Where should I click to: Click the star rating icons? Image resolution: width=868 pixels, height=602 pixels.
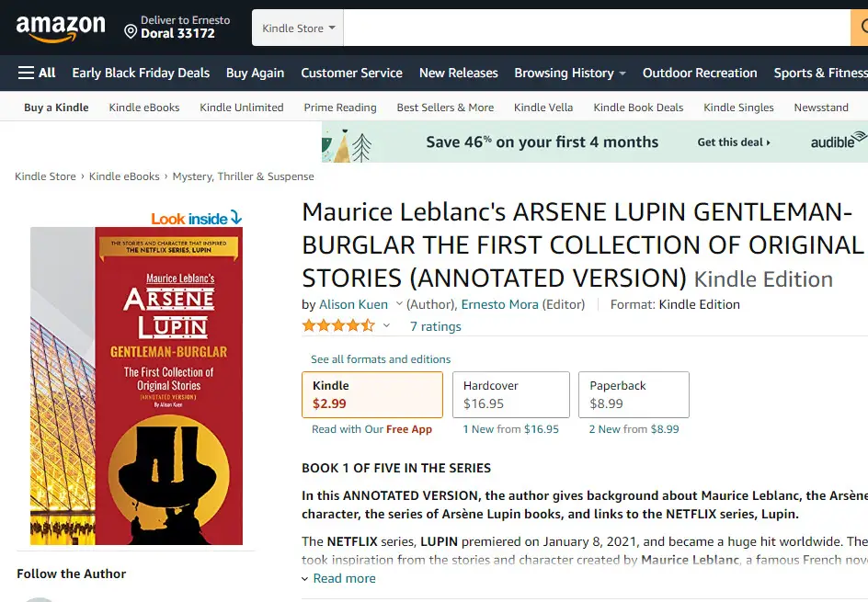click(338, 326)
